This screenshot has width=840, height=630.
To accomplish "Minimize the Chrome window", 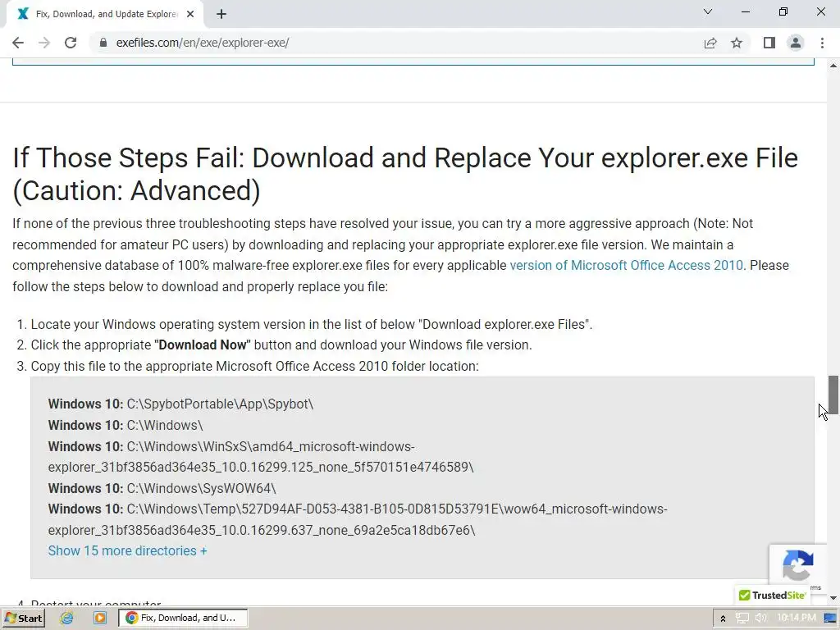I will [x=745, y=11].
